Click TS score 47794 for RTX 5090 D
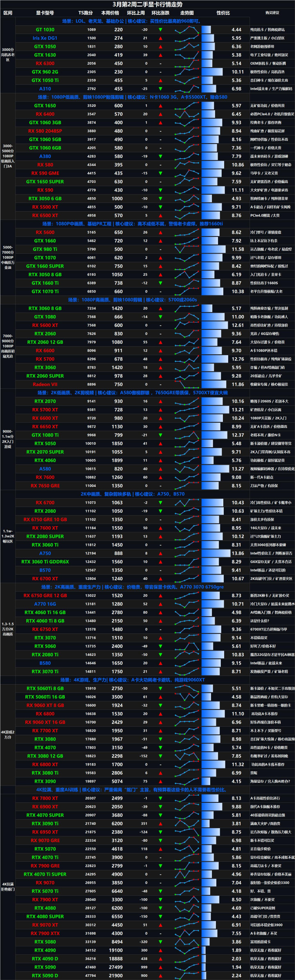Image resolution: width=295 pixels, height=980 pixels. coord(91,976)
